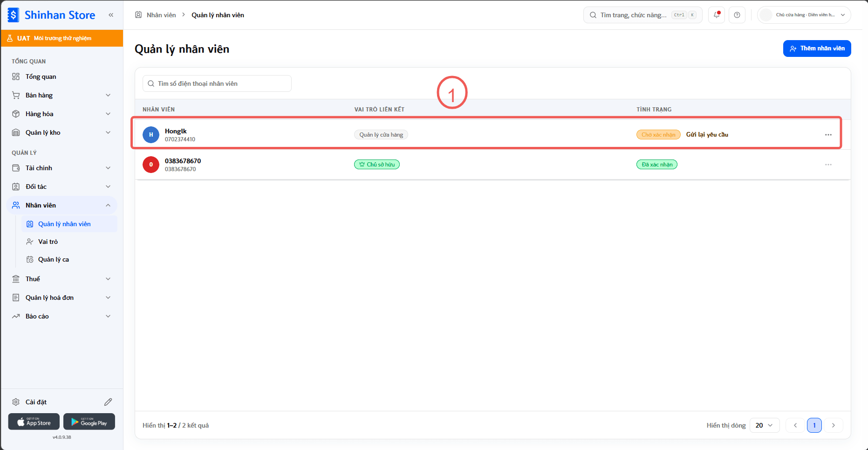
Task: Expand the Hàng hóa menu
Action: pos(62,114)
